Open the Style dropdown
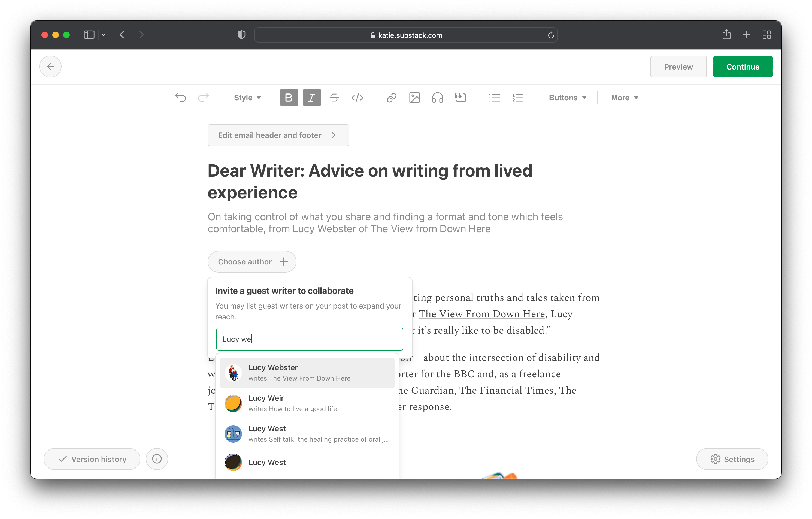 point(247,98)
